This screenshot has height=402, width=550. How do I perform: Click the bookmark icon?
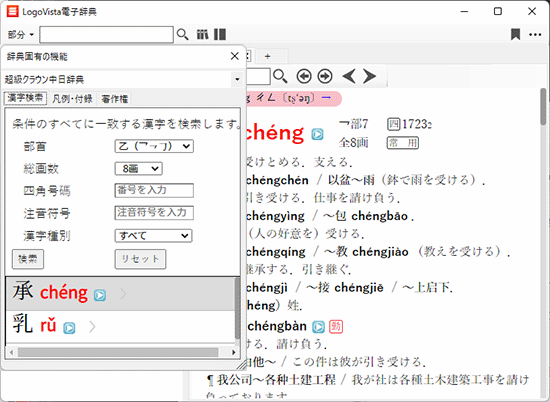coord(515,34)
